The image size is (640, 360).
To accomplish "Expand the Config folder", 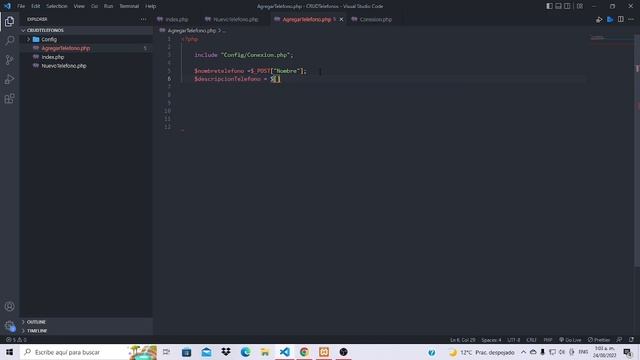I will click(x=86, y=39).
